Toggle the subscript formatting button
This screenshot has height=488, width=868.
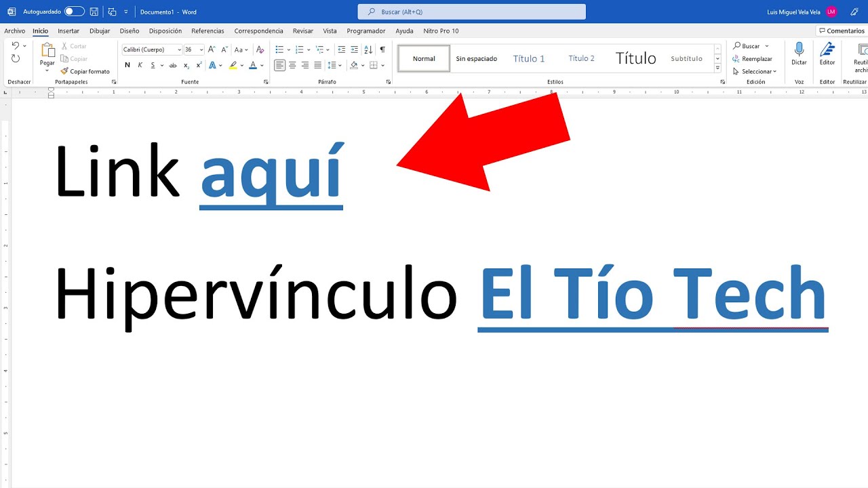[x=185, y=65]
